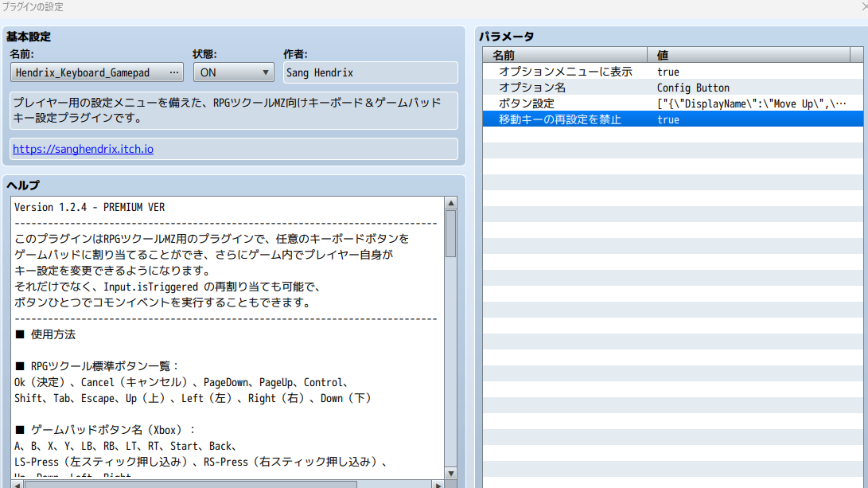Click the help horizontal scrollbar left arrow
Image resolution: width=868 pixels, height=488 pixels.
[16, 483]
